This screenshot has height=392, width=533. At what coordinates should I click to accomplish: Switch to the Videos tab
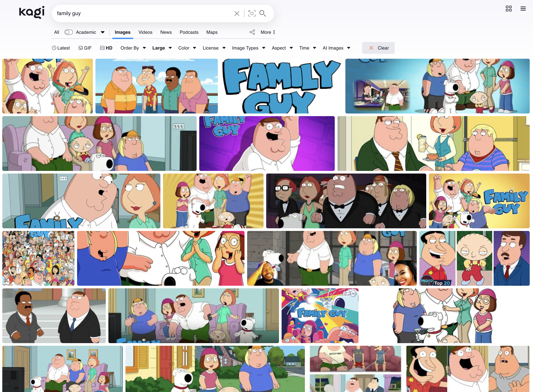pyautogui.click(x=145, y=32)
